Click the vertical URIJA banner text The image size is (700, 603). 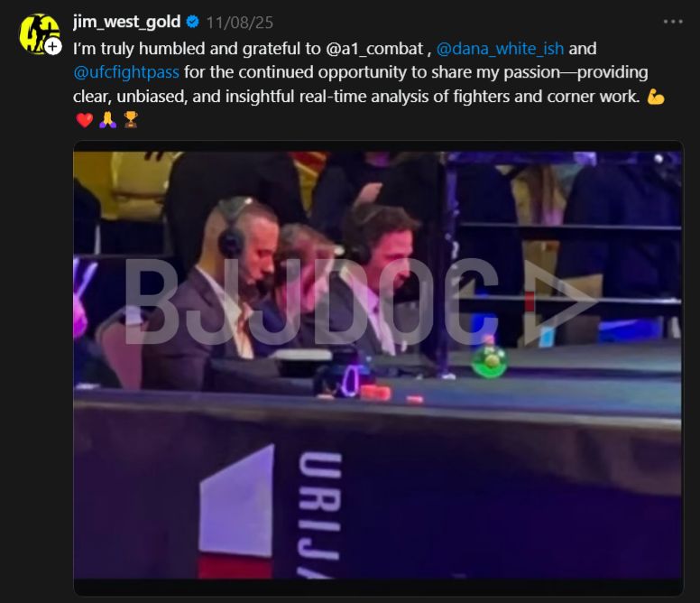[319, 515]
